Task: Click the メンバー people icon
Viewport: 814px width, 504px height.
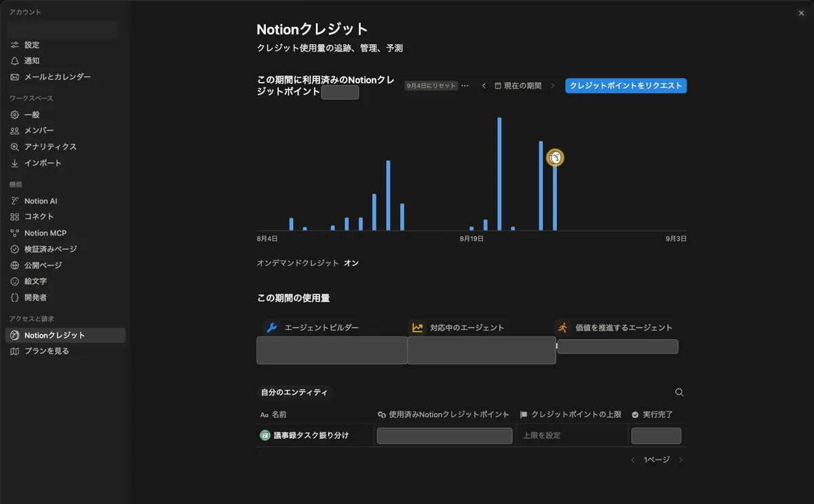Action: point(15,130)
